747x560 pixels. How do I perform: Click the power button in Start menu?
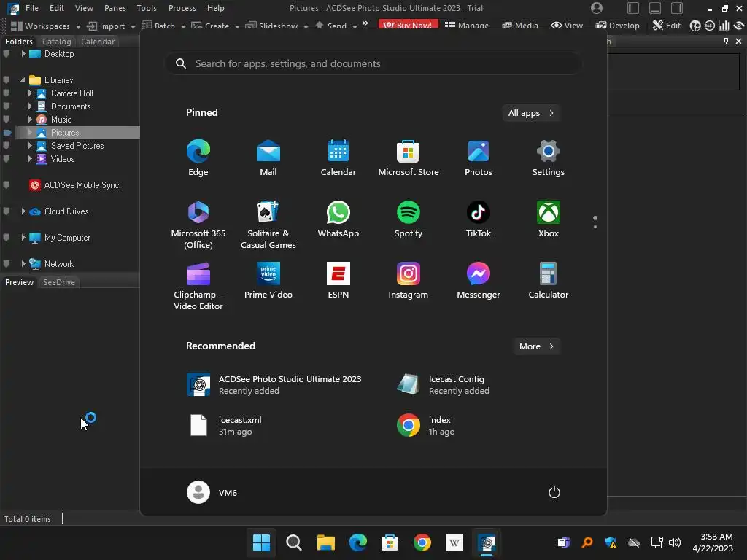[554, 492]
